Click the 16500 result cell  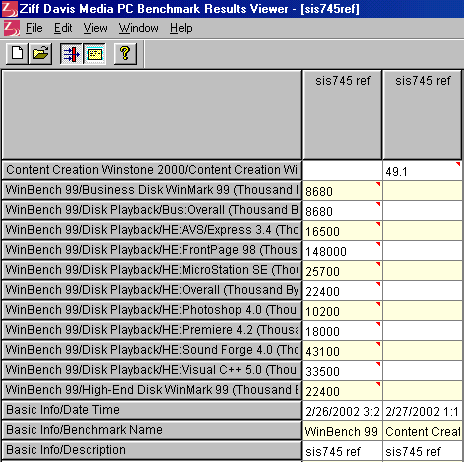point(342,231)
